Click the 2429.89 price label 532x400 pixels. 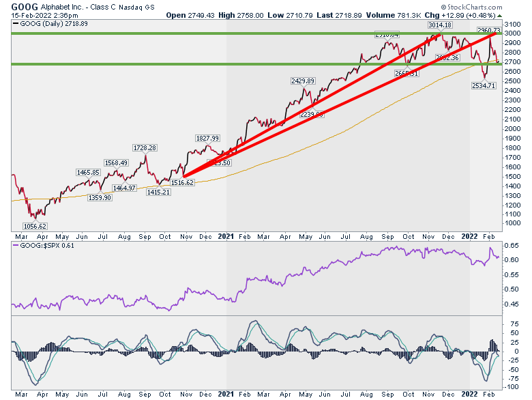tap(303, 81)
